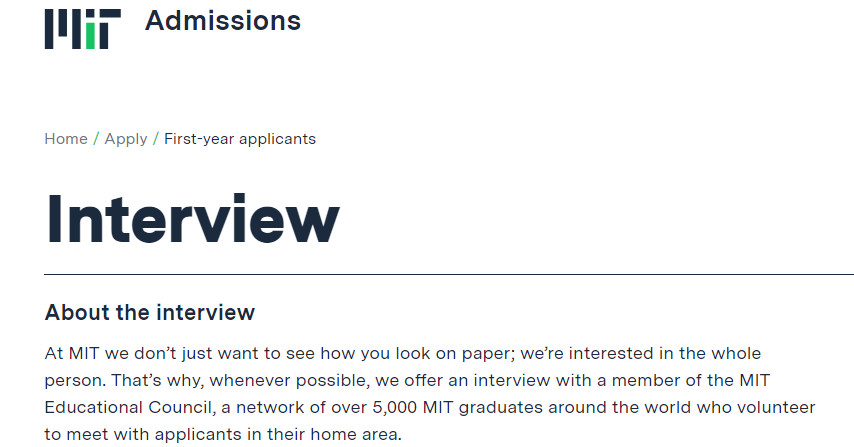The image size is (854, 447).
Task: Click the horizontal divider below Interview
Action: tap(449, 274)
